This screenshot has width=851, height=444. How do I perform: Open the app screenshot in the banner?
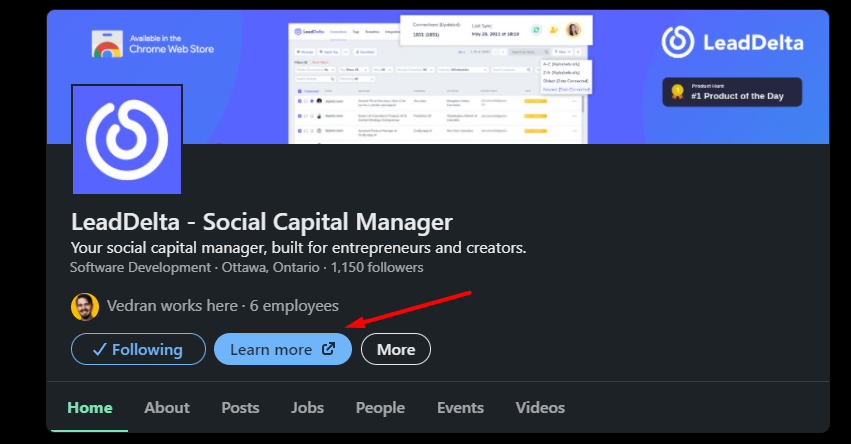coord(440,79)
